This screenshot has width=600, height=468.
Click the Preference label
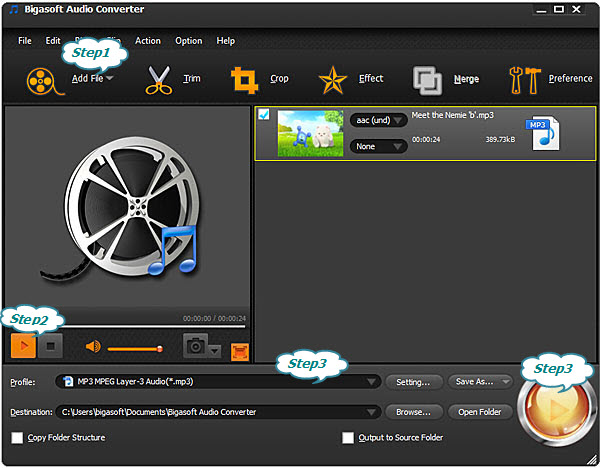(x=571, y=78)
